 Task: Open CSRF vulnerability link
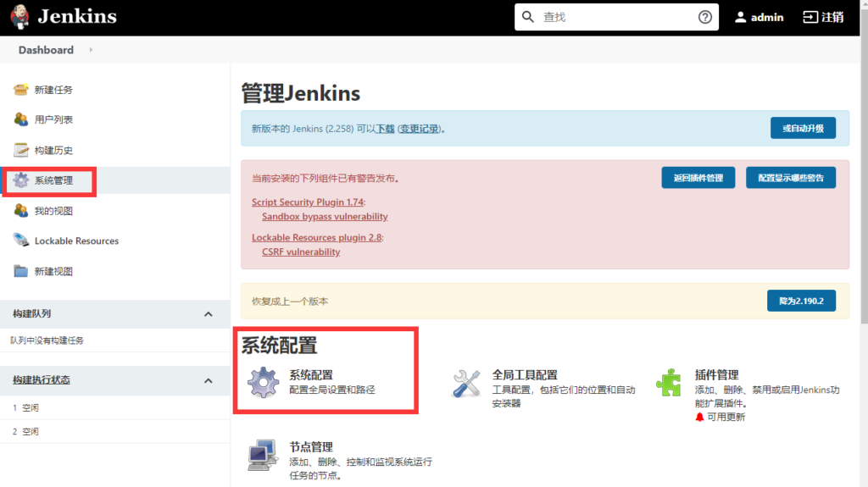pos(301,252)
